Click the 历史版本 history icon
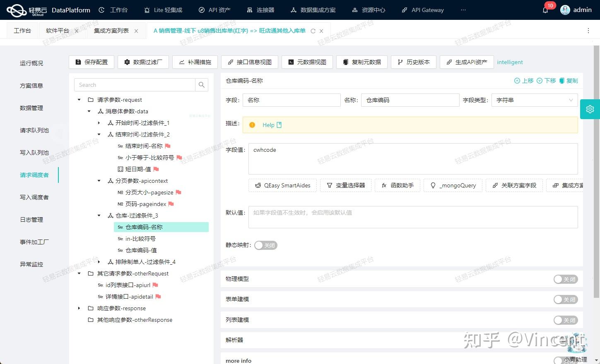Viewport: 600px width, 364px height. 413,62
